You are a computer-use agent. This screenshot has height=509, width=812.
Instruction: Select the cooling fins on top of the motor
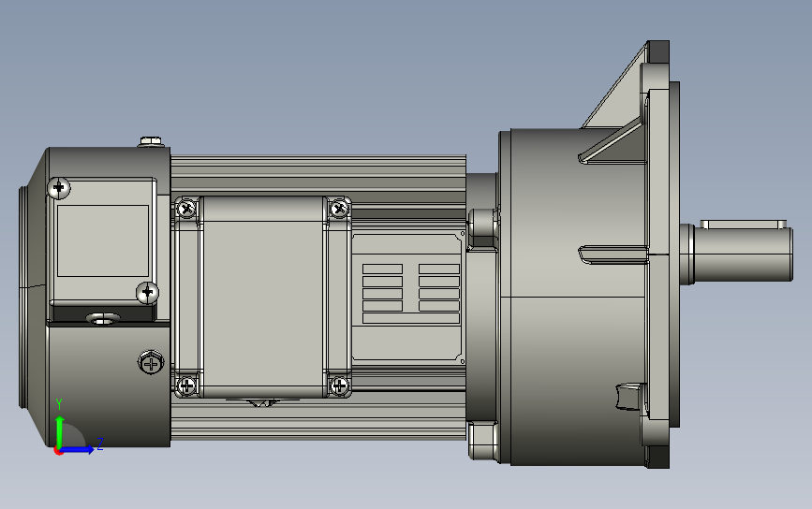[x=318, y=175]
